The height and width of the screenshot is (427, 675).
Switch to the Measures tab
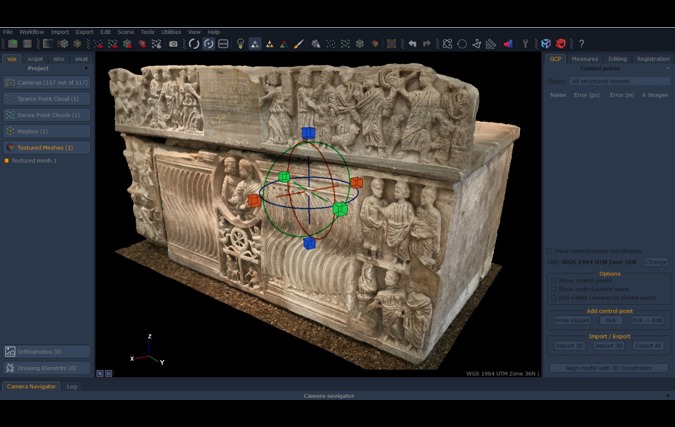tap(585, 59)
